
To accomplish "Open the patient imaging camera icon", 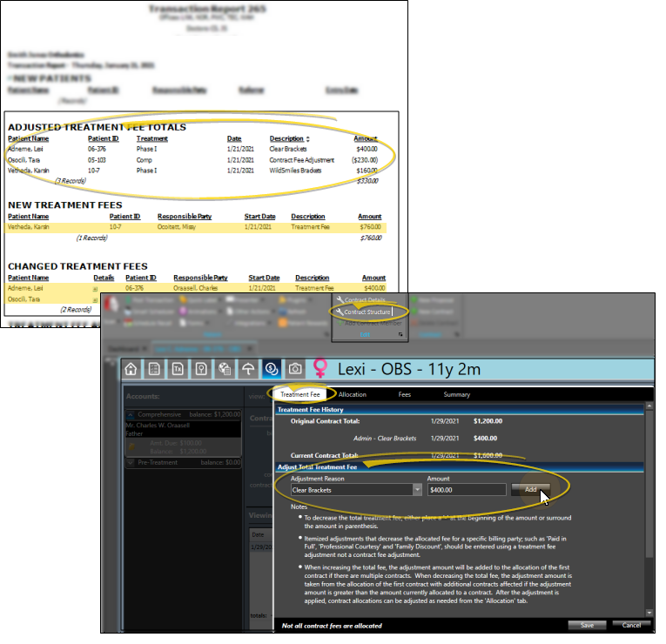I will pyautogui.click(x=295, y=368).
